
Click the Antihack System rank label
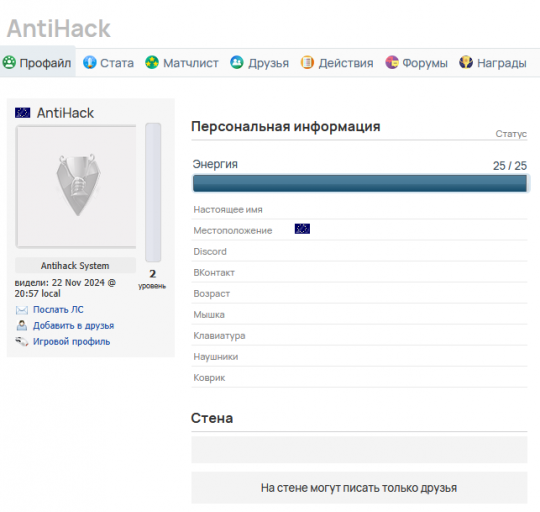coord(75,265)
